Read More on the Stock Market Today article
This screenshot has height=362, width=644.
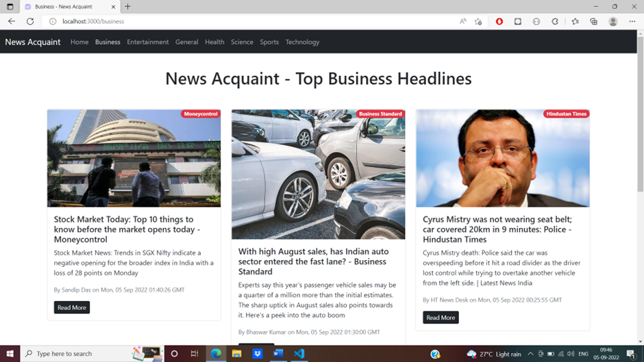click(x=72, y=307)
